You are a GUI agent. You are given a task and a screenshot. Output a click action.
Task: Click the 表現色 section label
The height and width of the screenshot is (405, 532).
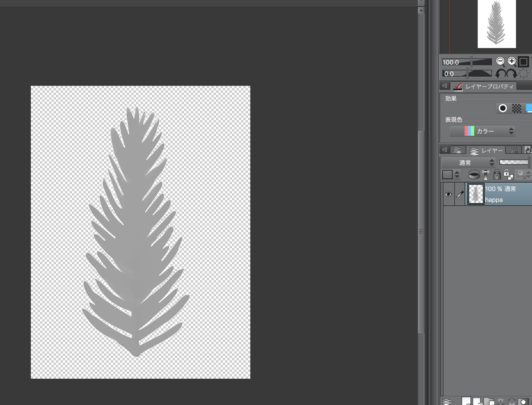tap(453, 120)
